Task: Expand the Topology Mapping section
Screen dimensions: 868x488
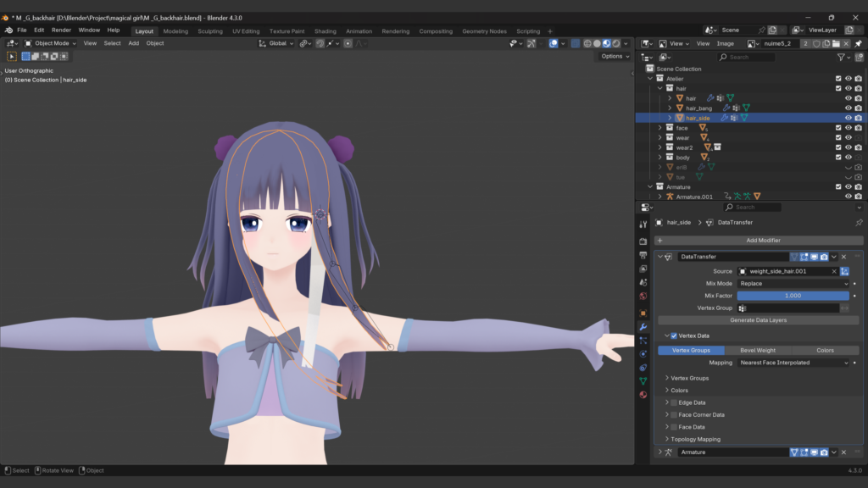Action: (x=695, y=439)
